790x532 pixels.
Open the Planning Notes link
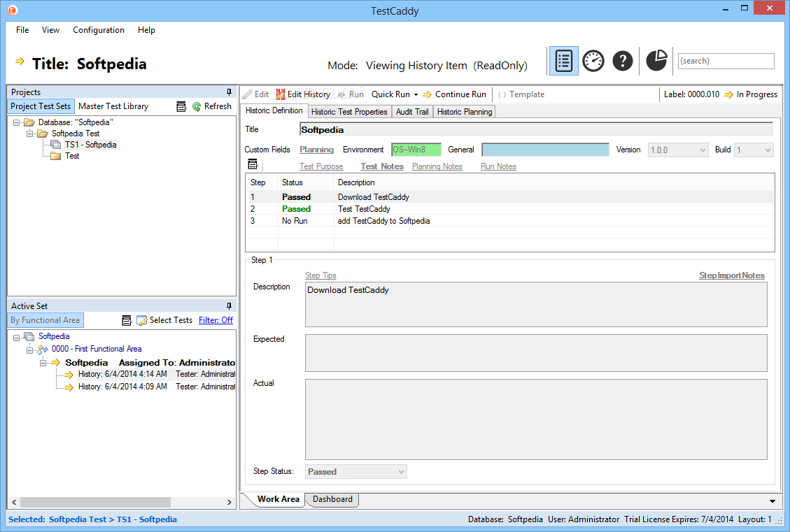(437, 166)
